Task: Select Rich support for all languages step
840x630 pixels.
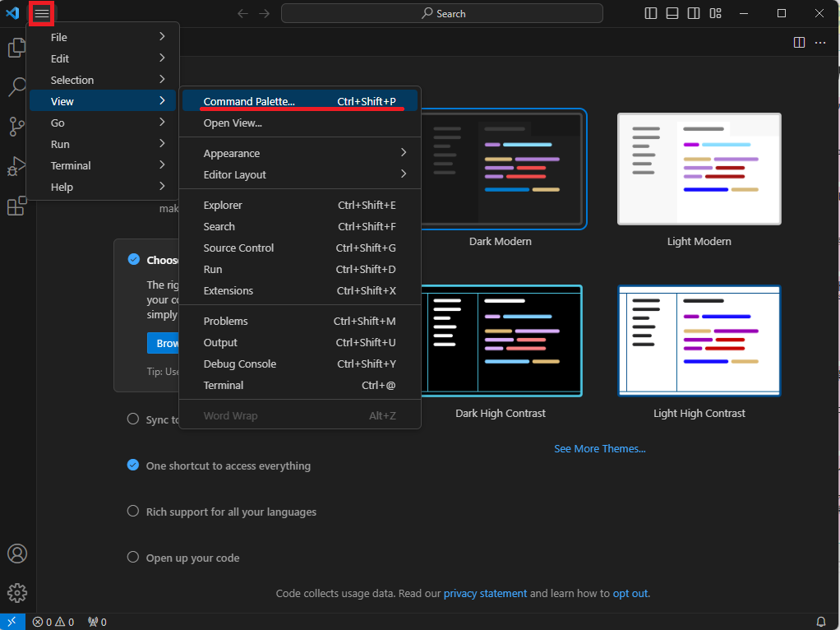Action: 222,512
